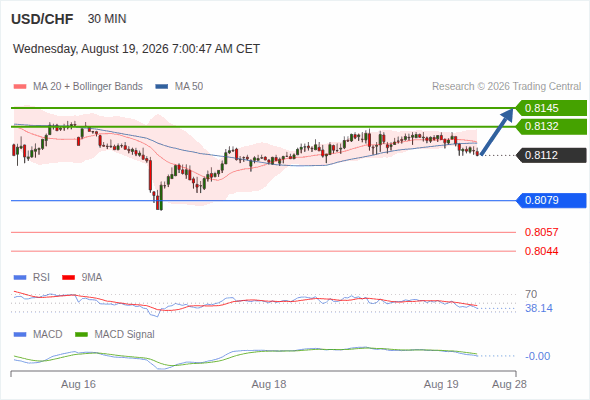
Task: Click the green MACD Signal legend swatch
Action: [x=81, y=335]
